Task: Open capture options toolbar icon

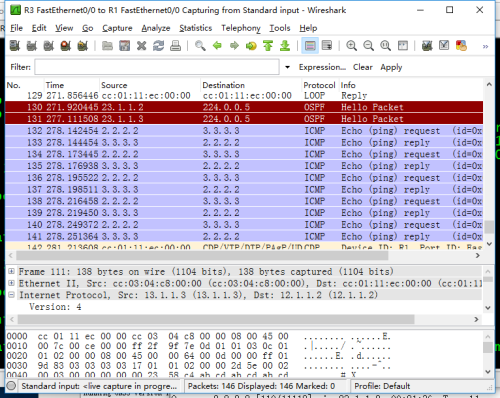Action: [x=32, y=46]
